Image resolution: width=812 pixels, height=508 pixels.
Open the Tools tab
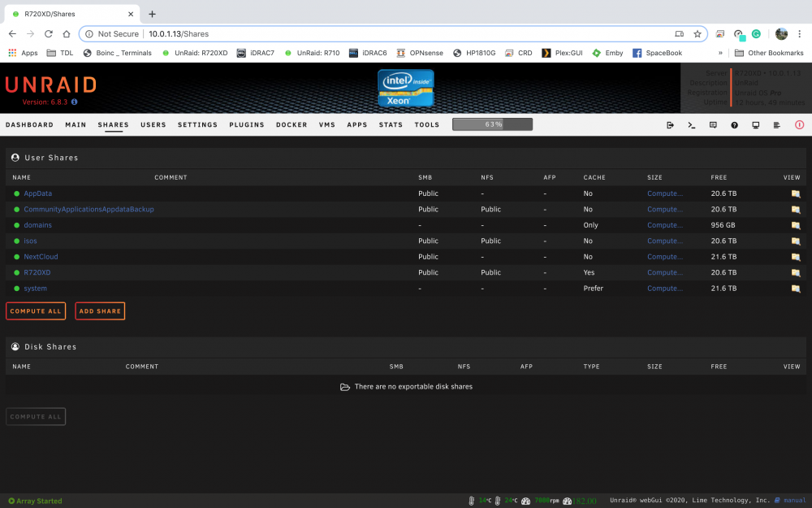(427, 125)
